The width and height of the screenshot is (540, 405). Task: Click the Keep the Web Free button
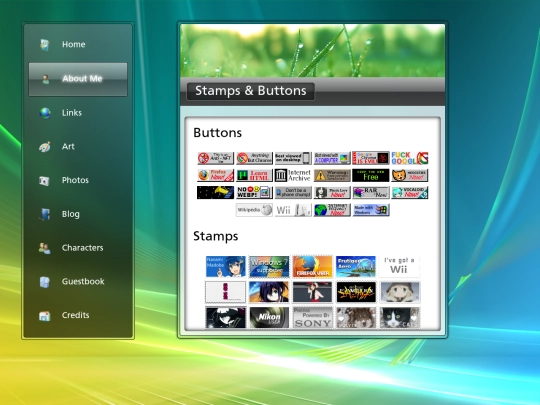click(371, 175)
